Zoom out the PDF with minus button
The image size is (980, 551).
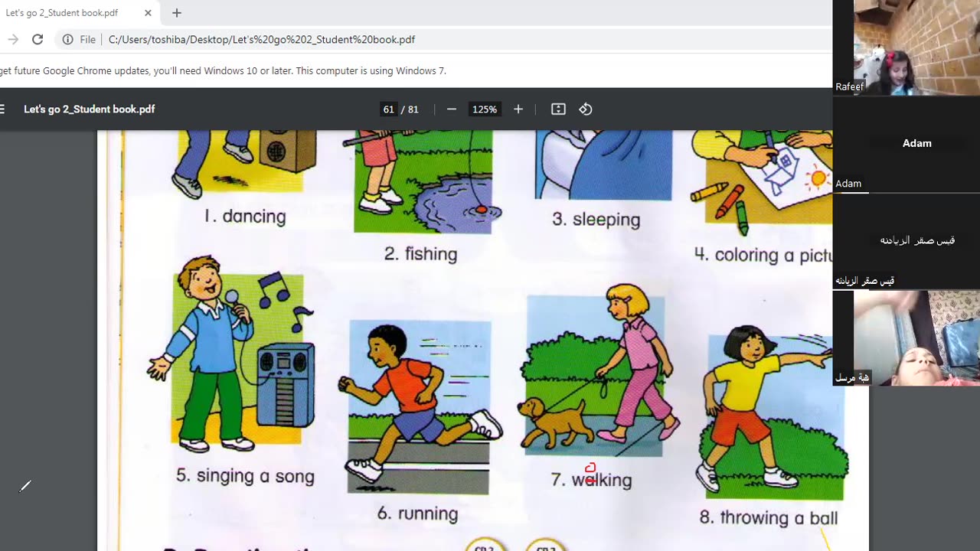[452, 109]
